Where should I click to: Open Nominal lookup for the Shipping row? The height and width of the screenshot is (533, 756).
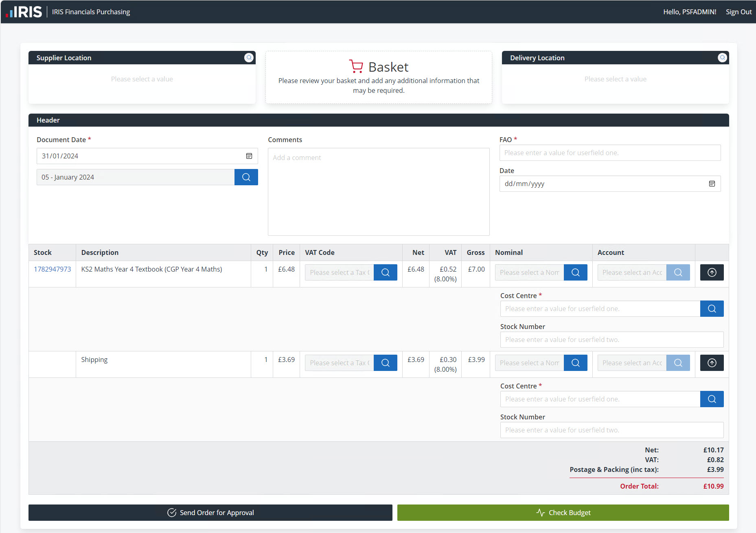click(575, 363)
